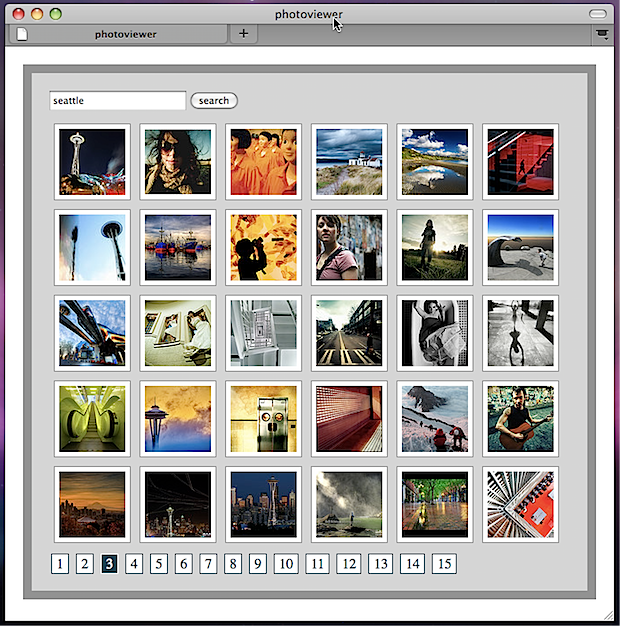The width and height of the screenshot is (620, 626).
Task: Open black and white dancer thumbnail
Action: [x=435, y=333]
